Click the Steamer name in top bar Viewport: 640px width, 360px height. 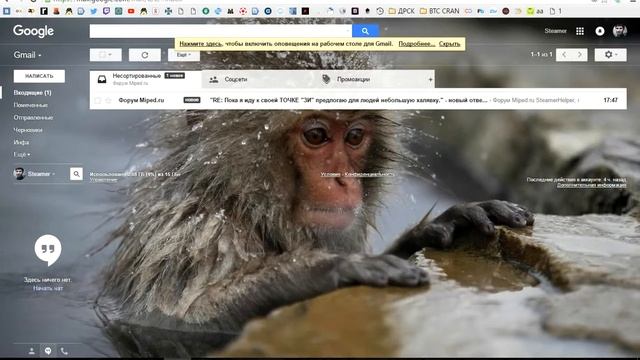pyautogui.click(x=556, y=31)
